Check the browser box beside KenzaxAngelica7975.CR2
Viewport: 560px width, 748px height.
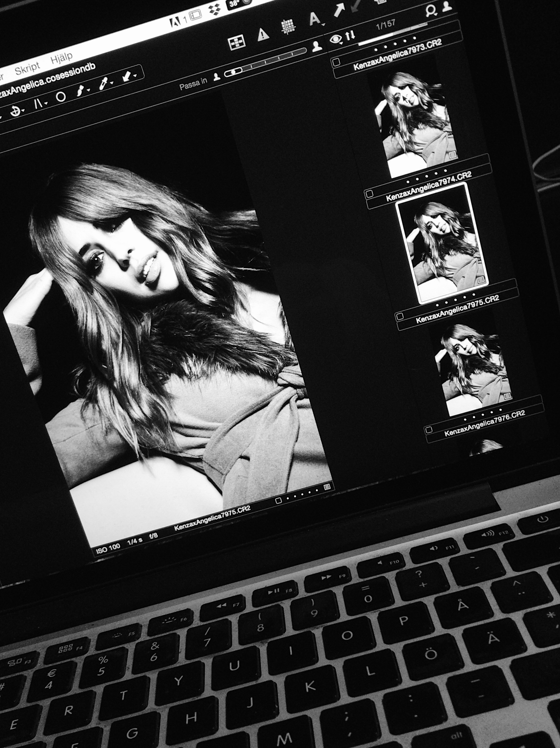click(399, 316)
